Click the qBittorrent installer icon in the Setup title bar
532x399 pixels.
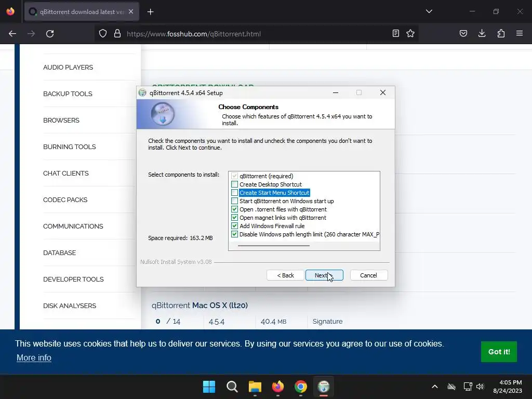coord(142,92)
